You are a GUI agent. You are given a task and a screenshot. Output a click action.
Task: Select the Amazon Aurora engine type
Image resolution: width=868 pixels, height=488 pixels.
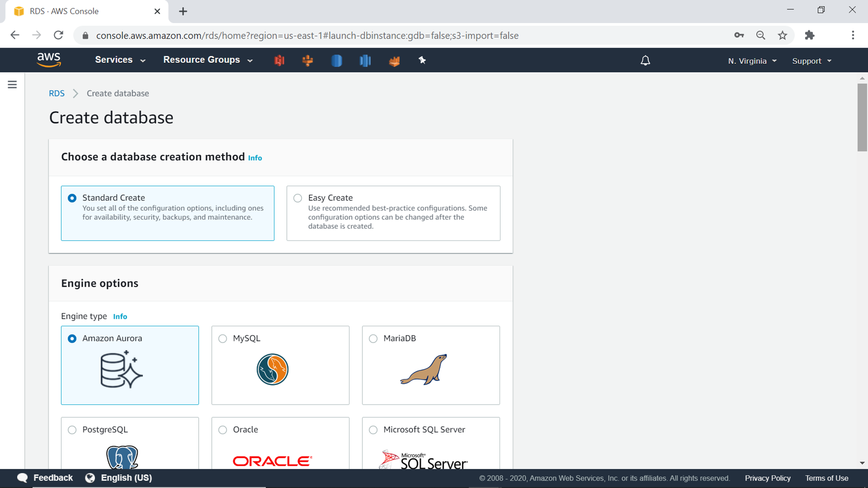click(x=72, y=338)
